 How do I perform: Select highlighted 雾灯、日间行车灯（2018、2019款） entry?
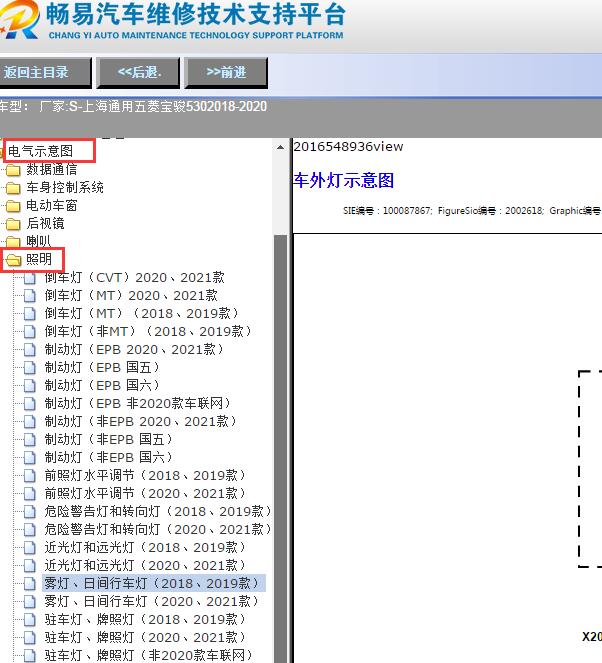[x=153, y=583]
